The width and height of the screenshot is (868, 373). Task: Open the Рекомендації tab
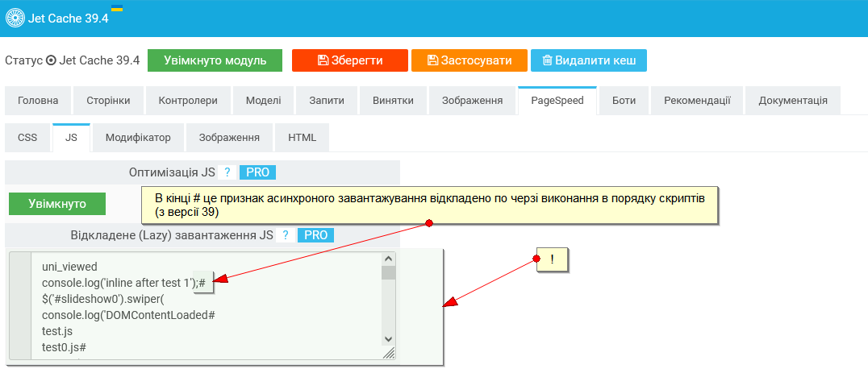click(697, 101)
